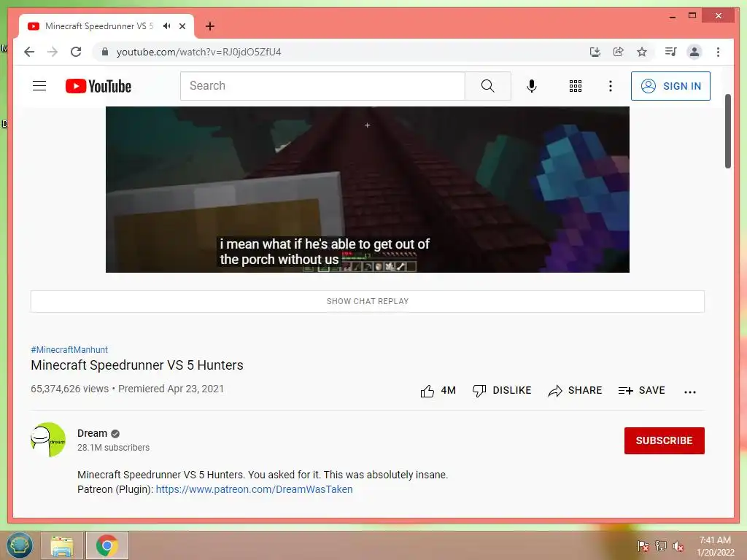The height and width of the screenshot is (560, 747).
Task: Open the YouTube apps grid
Action: click(x=575, y=86)
